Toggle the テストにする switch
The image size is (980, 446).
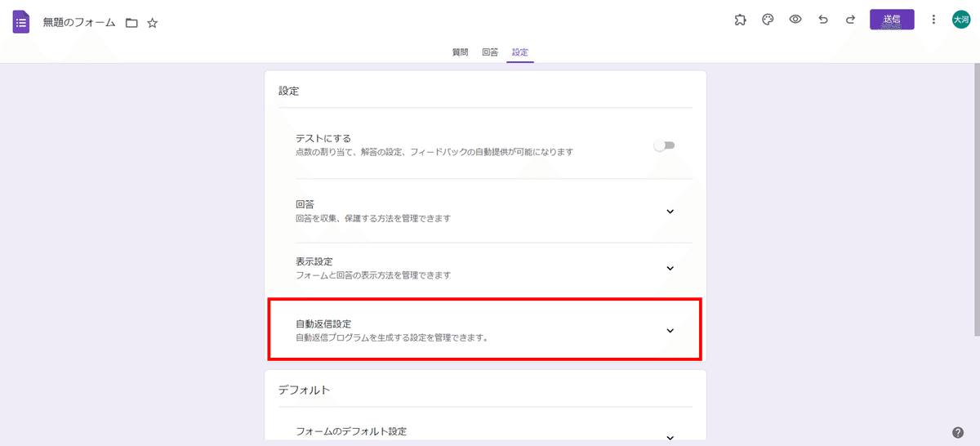665,145
